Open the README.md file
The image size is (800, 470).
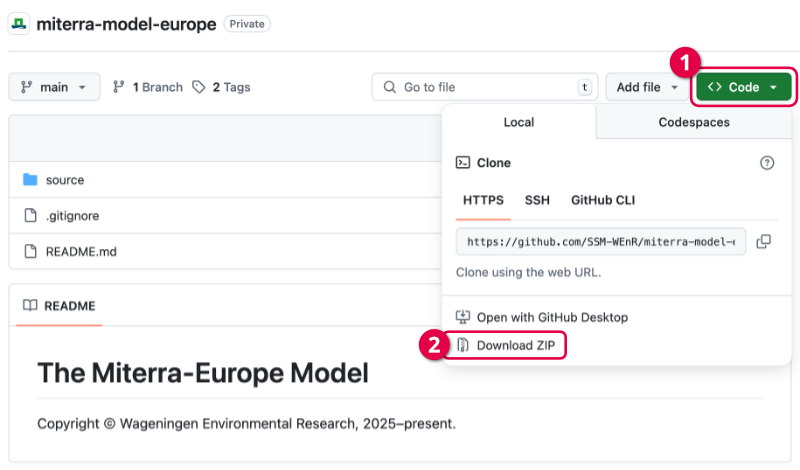(x=81, y=252)
